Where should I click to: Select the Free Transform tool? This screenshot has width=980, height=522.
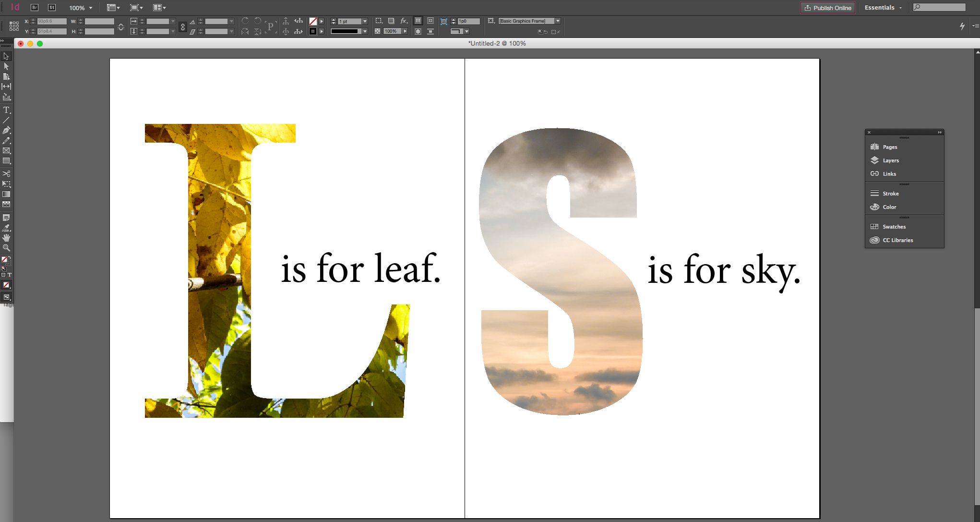6,184
